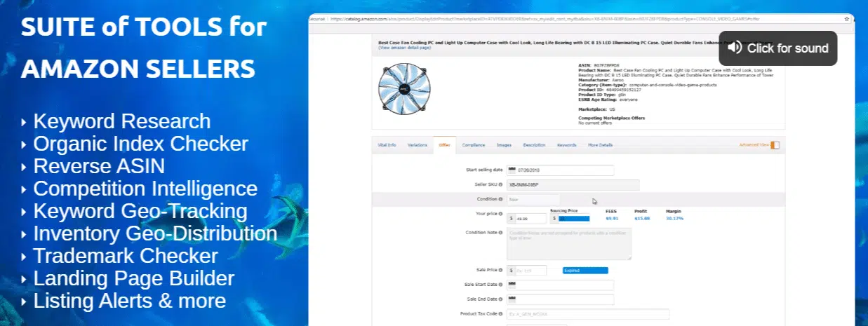Click info icon beside Condition Note label
The width and height of the screenshot is (868, 326).
point(500,233)
